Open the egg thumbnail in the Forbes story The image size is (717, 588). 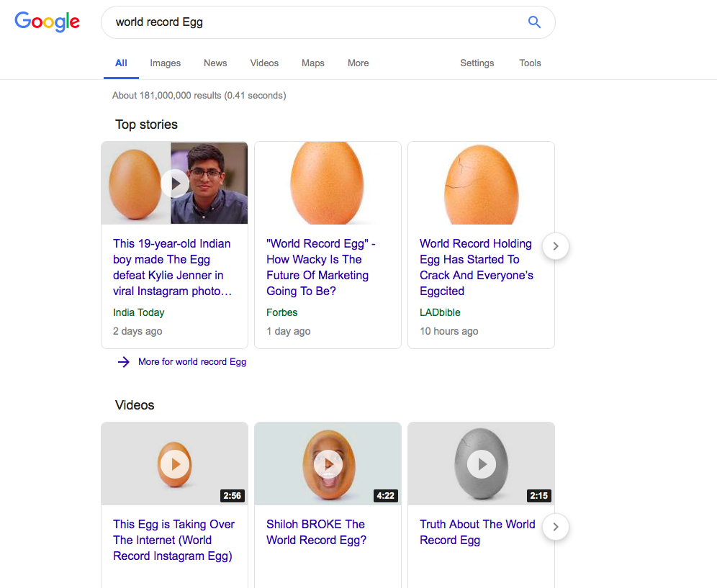[x=328, y=183]
